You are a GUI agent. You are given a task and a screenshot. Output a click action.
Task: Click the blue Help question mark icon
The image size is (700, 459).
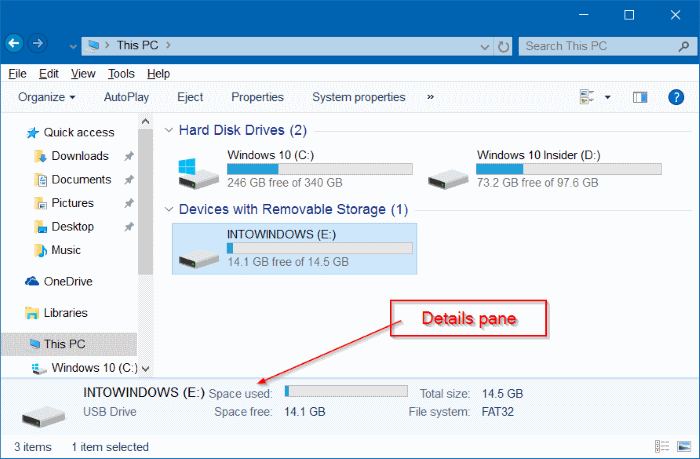click(x=676, y=97)
